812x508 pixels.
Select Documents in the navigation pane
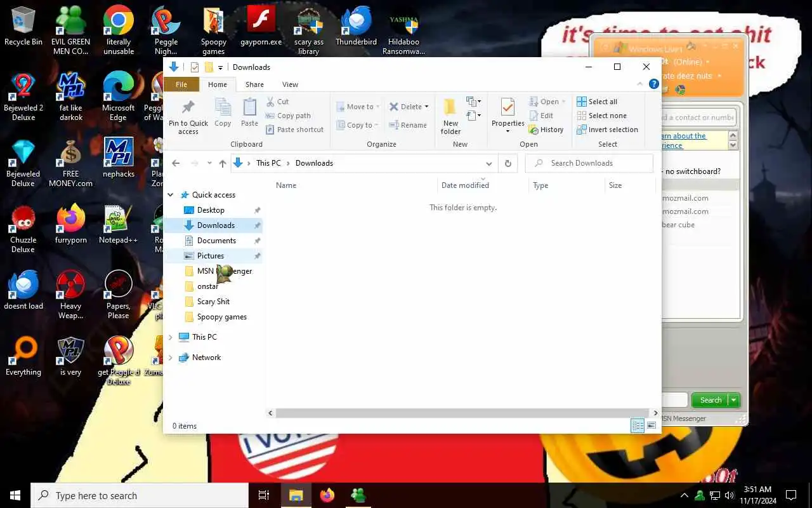click(216, 241)
